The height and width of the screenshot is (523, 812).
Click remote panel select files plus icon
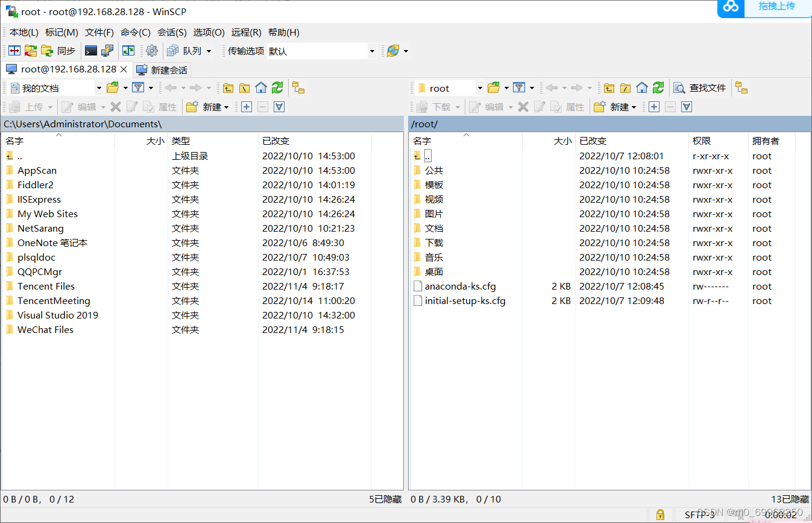tap(653, 107)
